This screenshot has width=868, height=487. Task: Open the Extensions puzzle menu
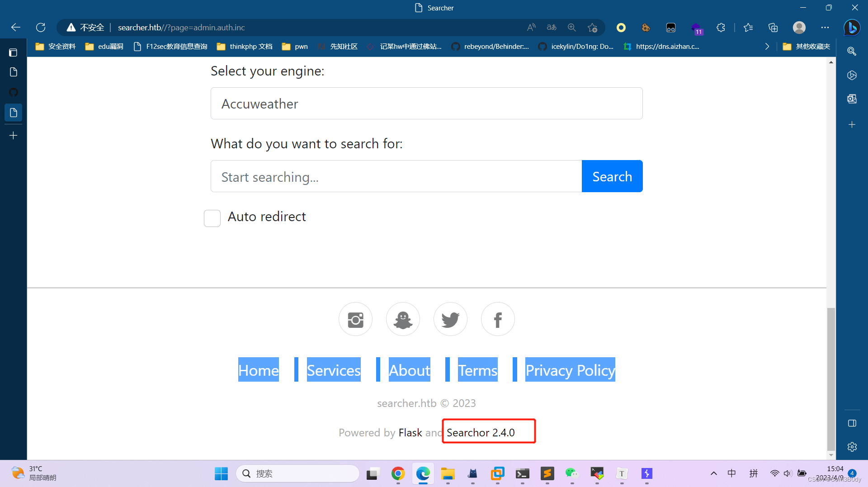pos(721,28)
